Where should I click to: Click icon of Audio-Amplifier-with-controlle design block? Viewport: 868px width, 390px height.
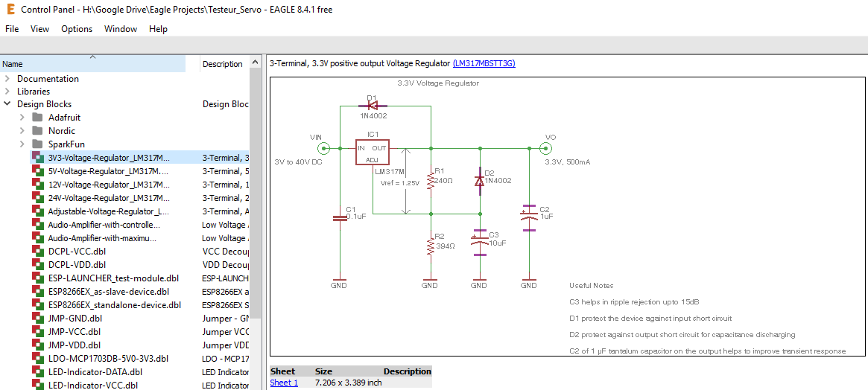(x=38, y=225)
